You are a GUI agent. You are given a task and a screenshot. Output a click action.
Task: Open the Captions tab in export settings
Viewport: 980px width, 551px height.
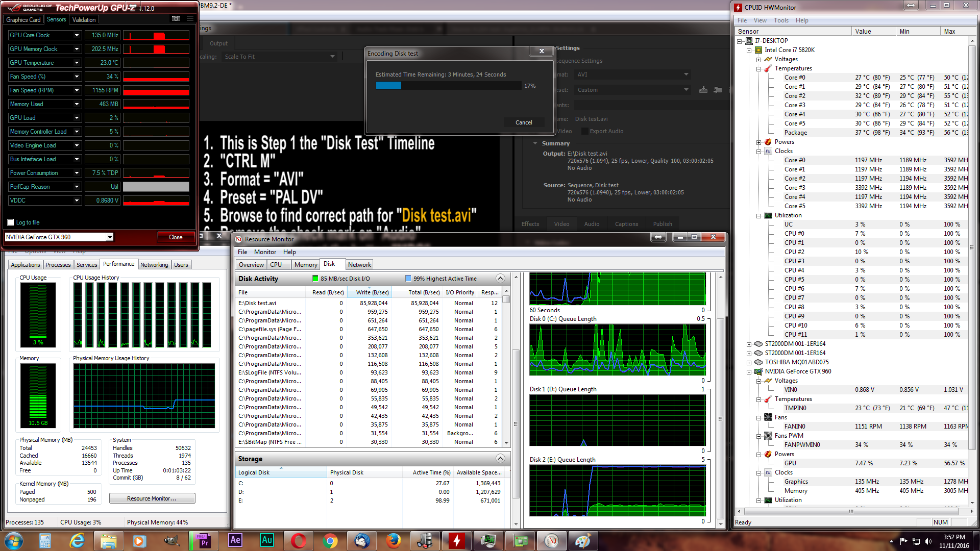tap(626, 224)
